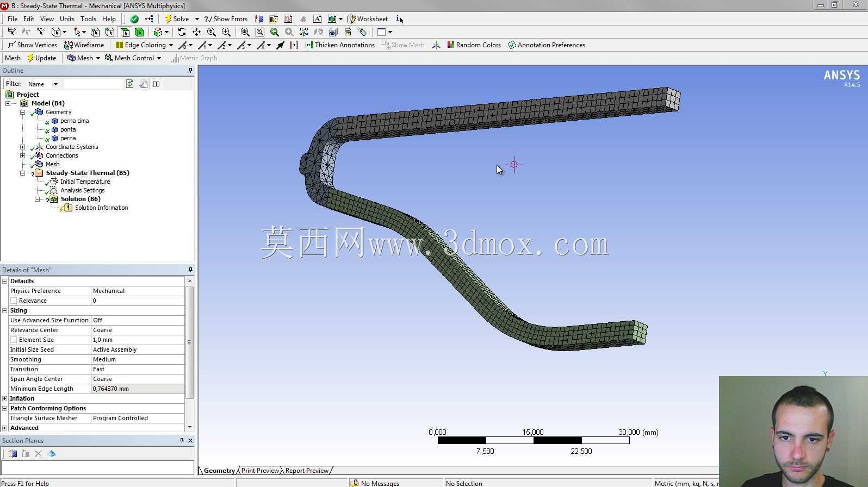Activate the Zoom tool in the toolbar
This screenshot has height=487, width=868.
212,32
